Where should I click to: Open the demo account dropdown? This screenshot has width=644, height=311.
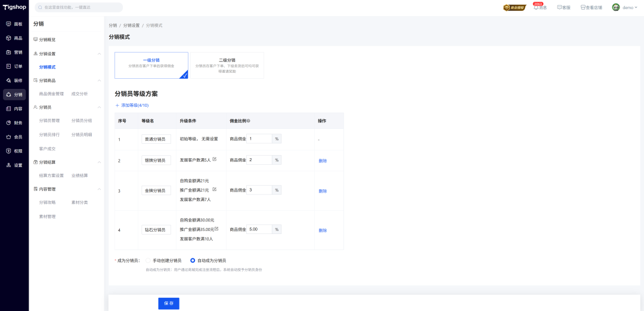(630, 7)
